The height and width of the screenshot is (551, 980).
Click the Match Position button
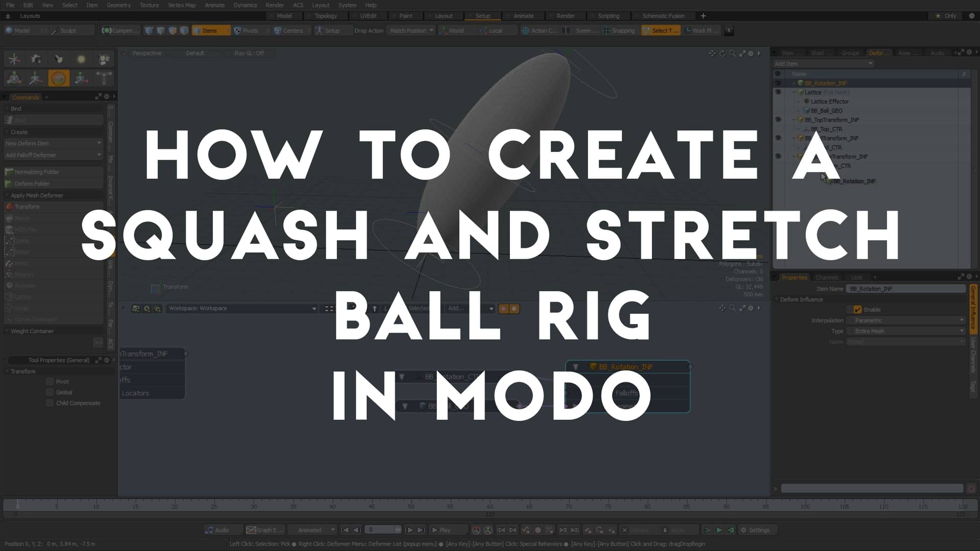pos(408,30)
